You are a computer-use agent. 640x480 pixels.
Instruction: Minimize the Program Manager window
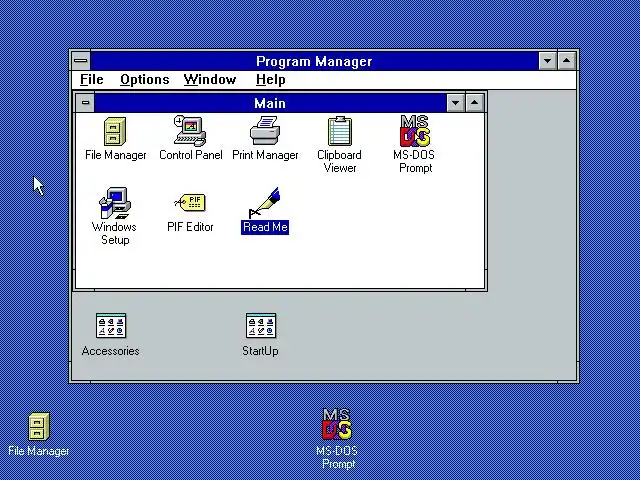547,61
